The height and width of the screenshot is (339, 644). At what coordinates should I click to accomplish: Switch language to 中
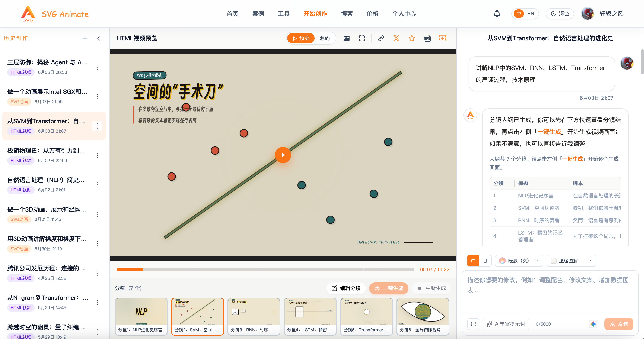click(519, 13)
